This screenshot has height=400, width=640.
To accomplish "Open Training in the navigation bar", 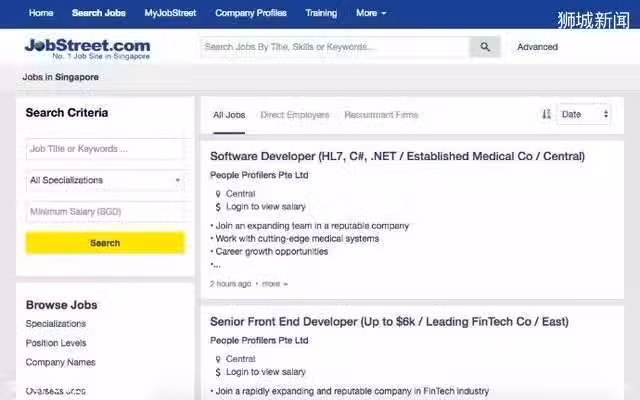I will [321, 13].
